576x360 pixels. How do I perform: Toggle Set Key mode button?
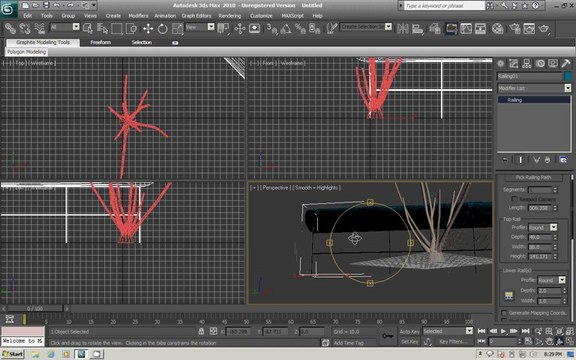tap(409, 342)
